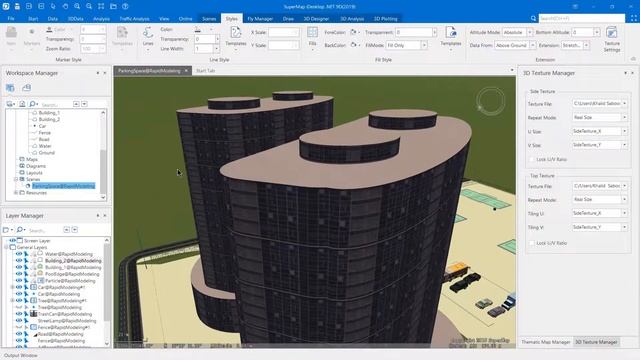Open the Side Texture U Size dropdown

(624, 131)
